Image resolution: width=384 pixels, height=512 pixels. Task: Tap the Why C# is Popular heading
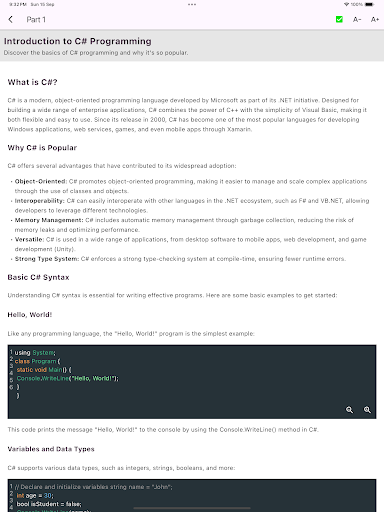click(42, 148)
